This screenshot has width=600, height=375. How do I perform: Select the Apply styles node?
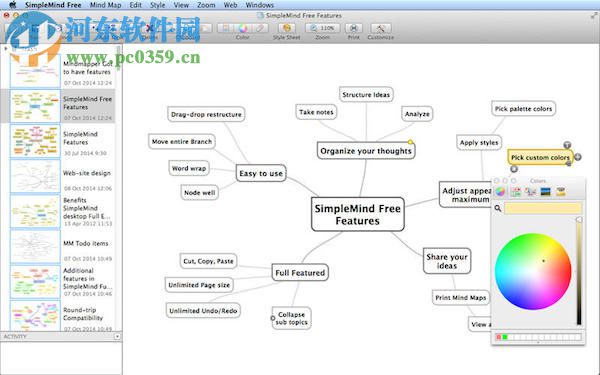[479, 142]
